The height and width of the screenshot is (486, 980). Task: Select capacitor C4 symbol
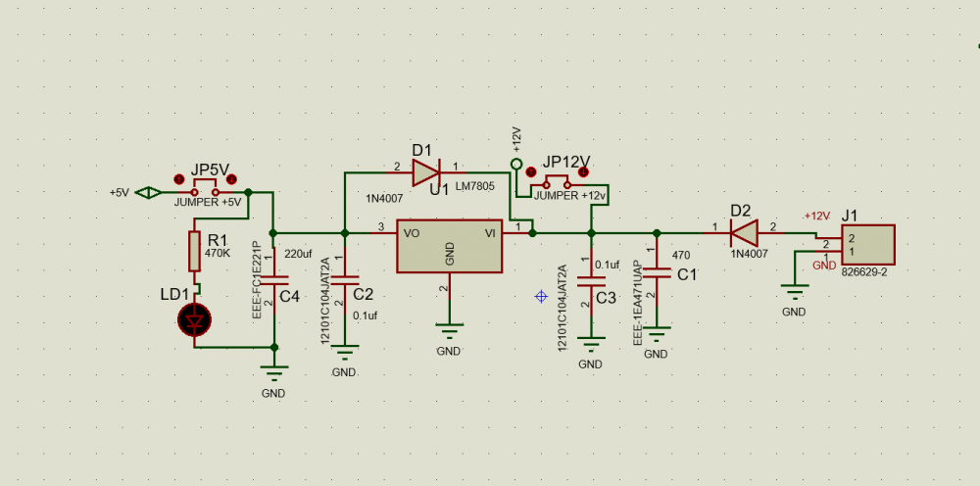[273, 279]
